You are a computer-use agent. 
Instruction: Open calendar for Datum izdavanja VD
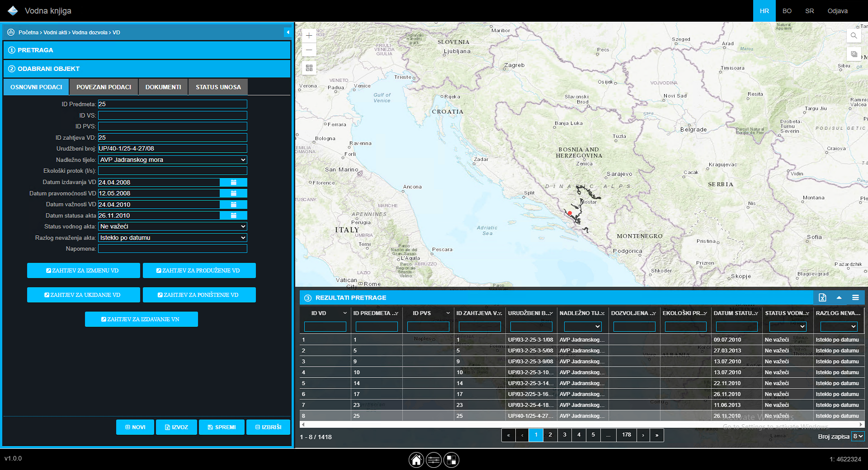click(233, 182)
